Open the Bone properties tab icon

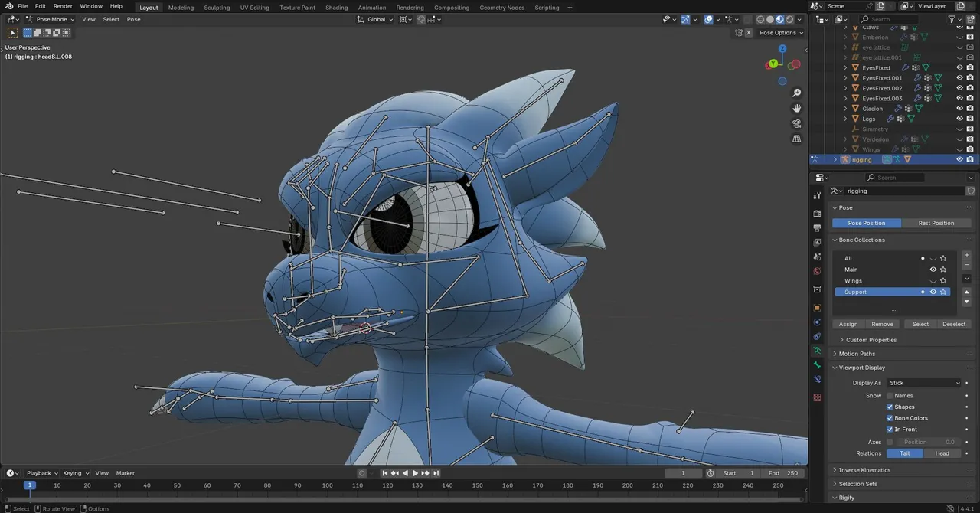(x=817, y=364)
